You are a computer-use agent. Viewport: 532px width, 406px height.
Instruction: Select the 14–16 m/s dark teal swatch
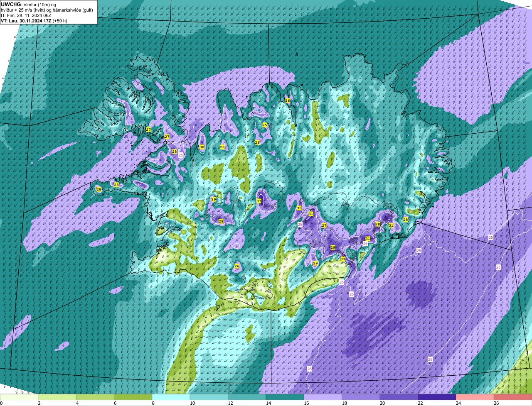tap(285, 397)
